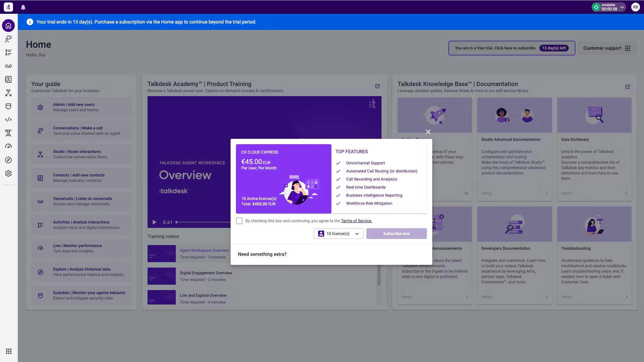Open Contacts | Add new contacts guide
This screenshot has height=362, width=644.
pos(81,178)
